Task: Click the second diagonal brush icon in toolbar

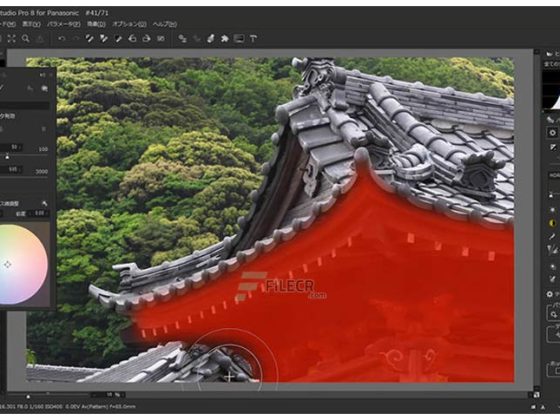Action: tap(104, 39)
